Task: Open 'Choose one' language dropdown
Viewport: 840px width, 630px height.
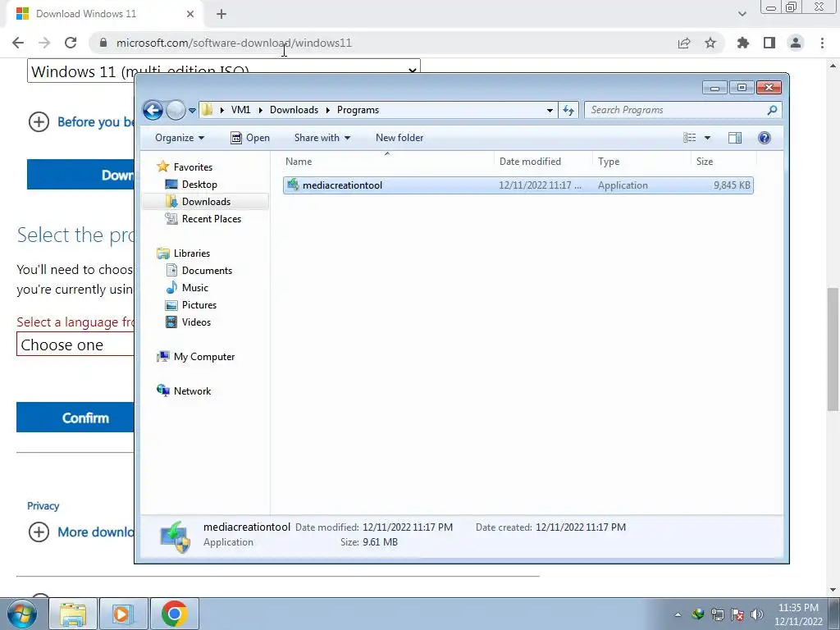Action: [75, 345]
